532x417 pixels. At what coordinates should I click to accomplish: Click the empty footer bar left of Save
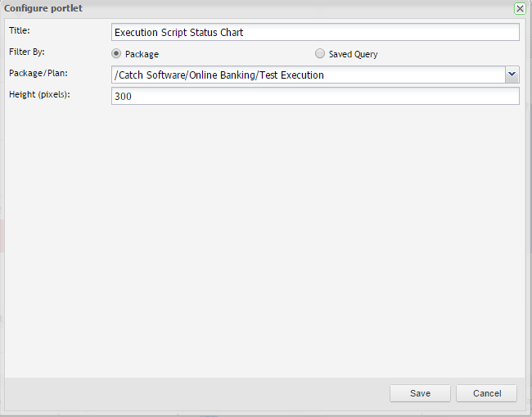coord(196,393)
